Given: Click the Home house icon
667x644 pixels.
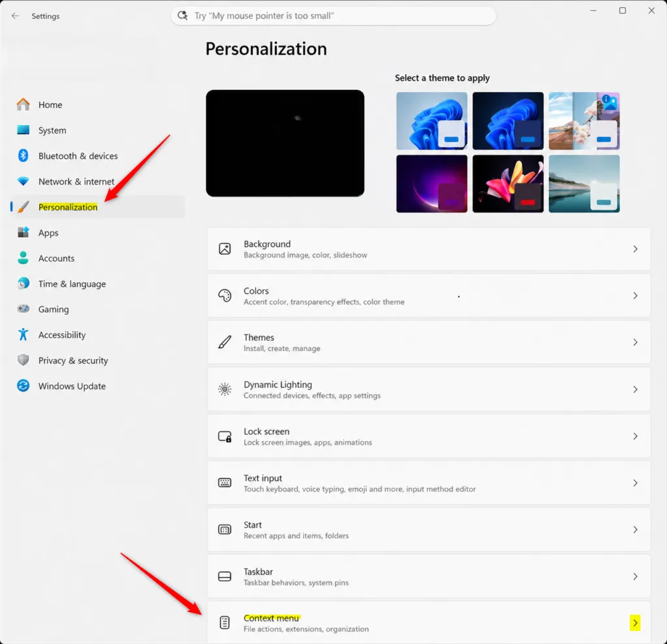Looking at the screenshot, I should [x=23, y=104].
